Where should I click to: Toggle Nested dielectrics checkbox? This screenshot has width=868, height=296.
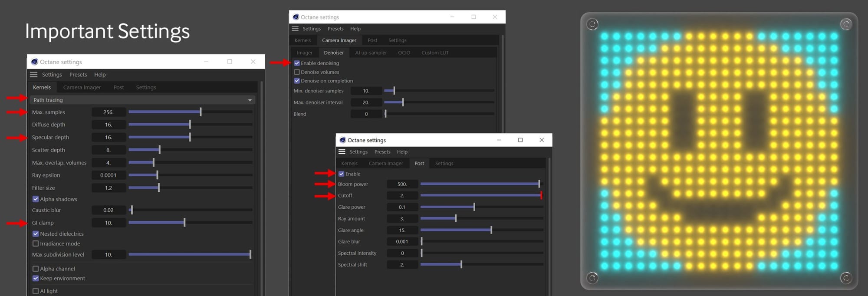coord(36,234)
